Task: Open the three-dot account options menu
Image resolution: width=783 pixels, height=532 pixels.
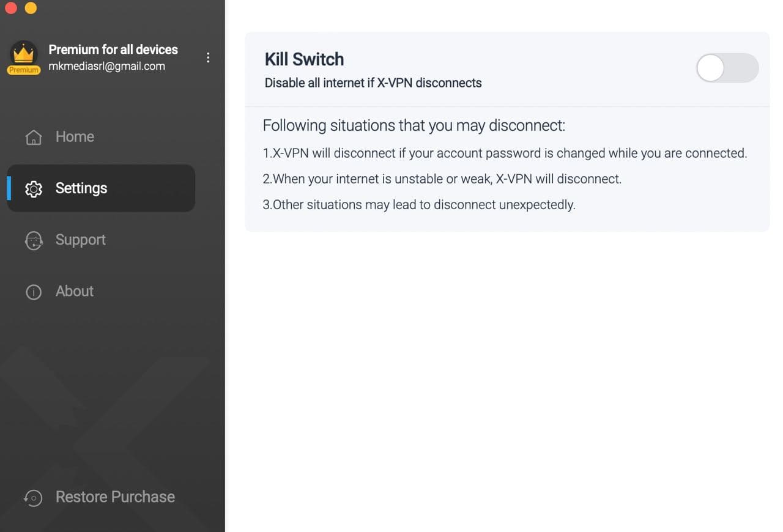Action: pos(208,57)
